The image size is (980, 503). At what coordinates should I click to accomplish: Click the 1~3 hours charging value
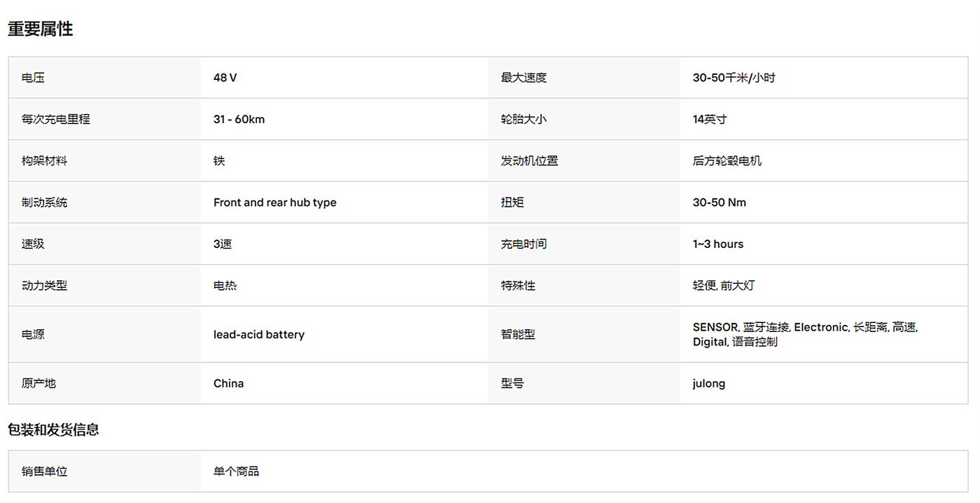tap(718, 244)
